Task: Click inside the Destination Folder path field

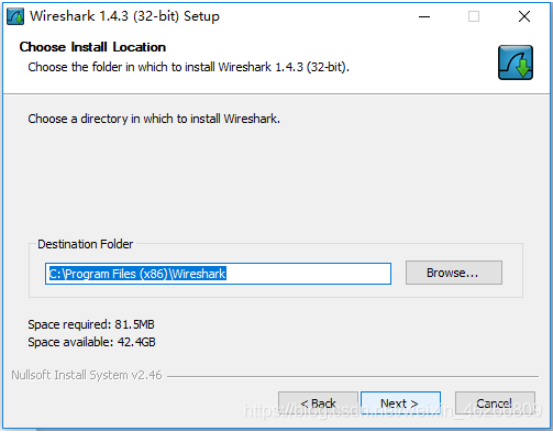Action: point(218,274)
